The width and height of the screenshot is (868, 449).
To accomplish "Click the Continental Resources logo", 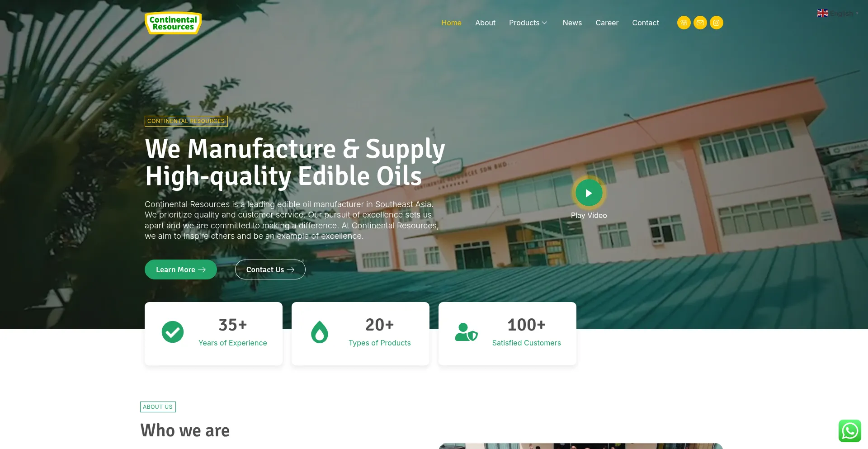I will click(x=173, y=23).
